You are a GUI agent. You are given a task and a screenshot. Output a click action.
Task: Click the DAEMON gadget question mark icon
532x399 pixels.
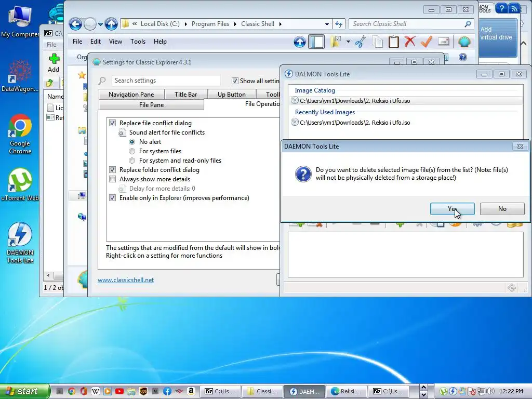(x=501, y=8)
